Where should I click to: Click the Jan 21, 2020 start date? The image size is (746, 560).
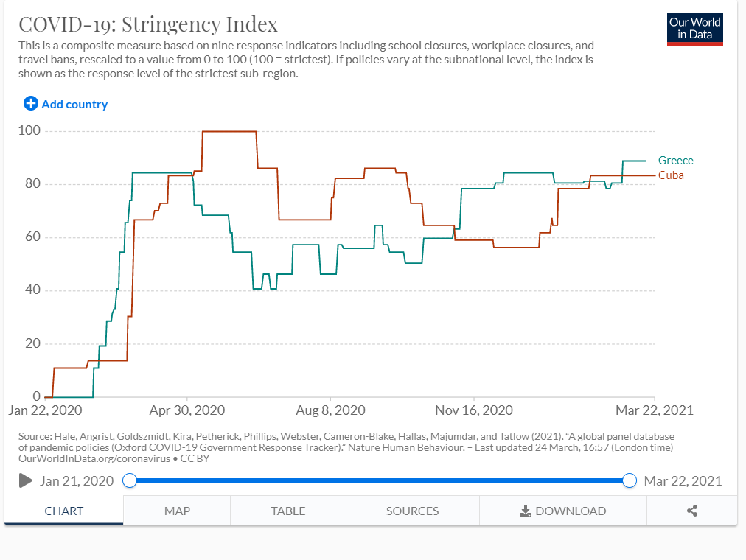[x=77, y=481]
